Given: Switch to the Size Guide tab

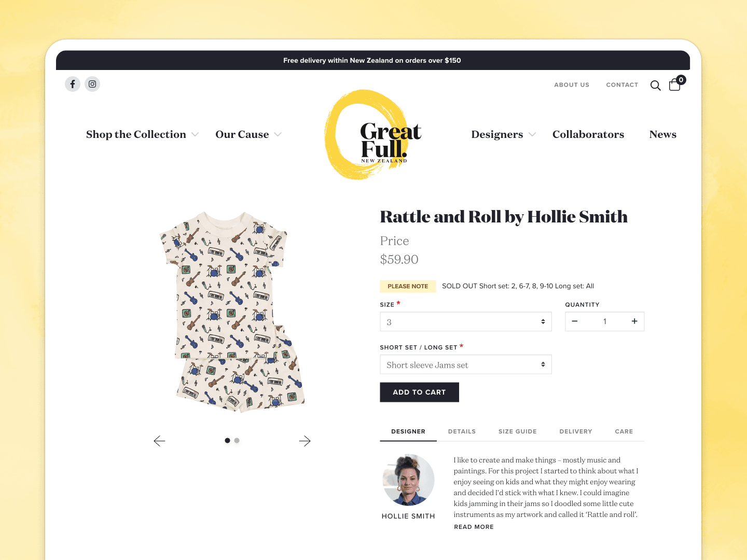Looking at the screenshot, I should [x=518, y=431].
